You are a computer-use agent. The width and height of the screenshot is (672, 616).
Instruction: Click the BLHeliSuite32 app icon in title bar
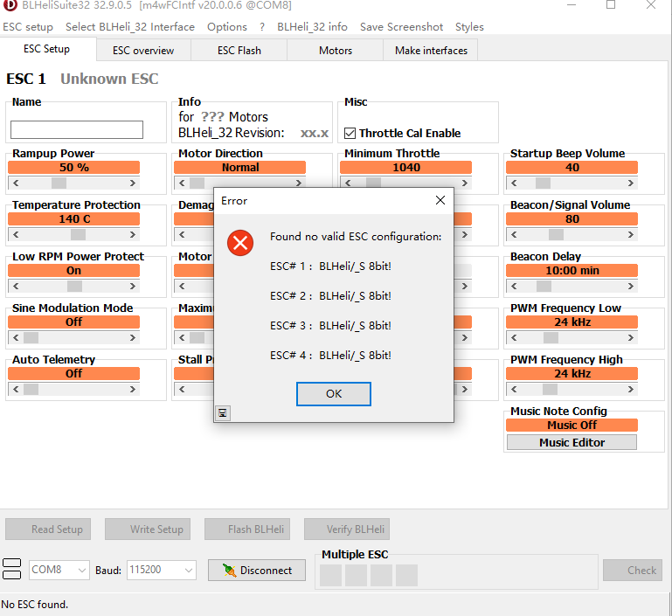[x=10, y=5]
